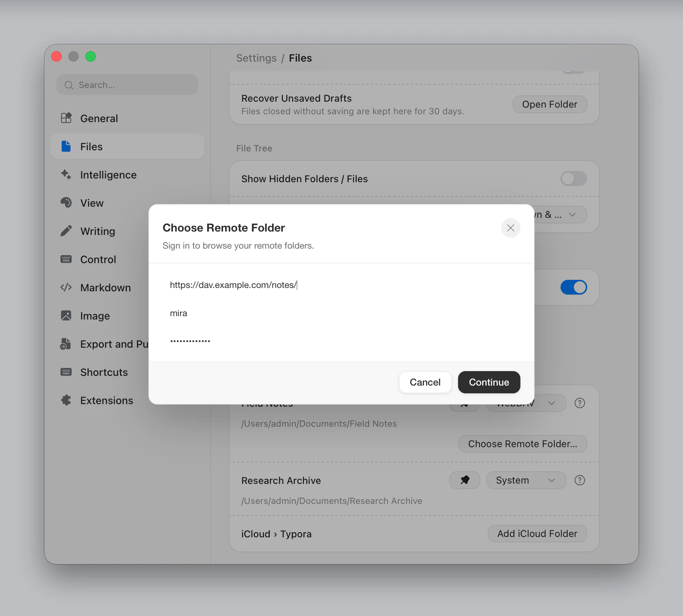Go to Shortcuts settings section
The height and width of the screenshot is (616, 683).
point(99,372)
